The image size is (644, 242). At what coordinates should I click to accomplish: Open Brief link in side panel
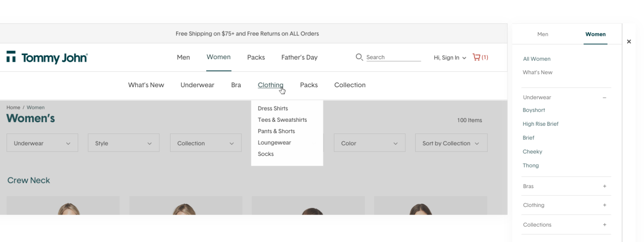click(528, 138)
